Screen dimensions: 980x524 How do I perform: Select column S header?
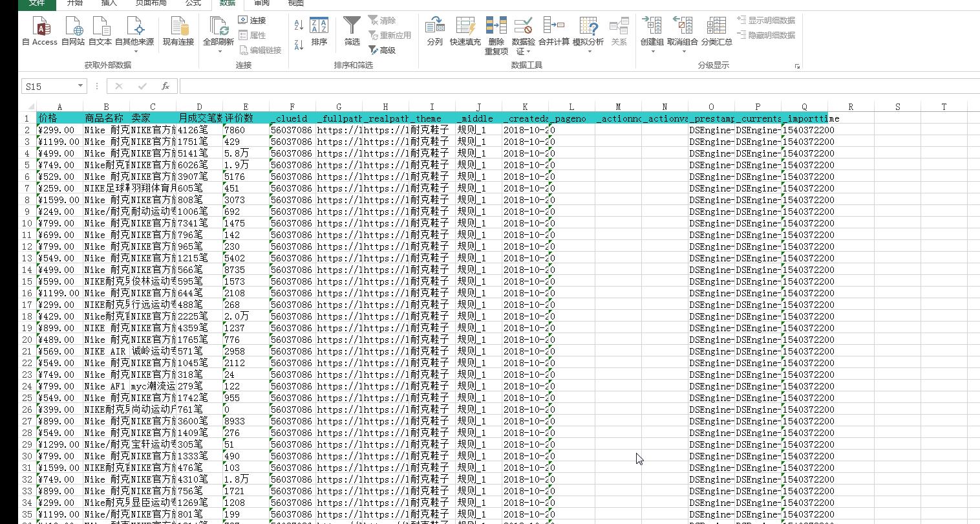tap(898, 107)
